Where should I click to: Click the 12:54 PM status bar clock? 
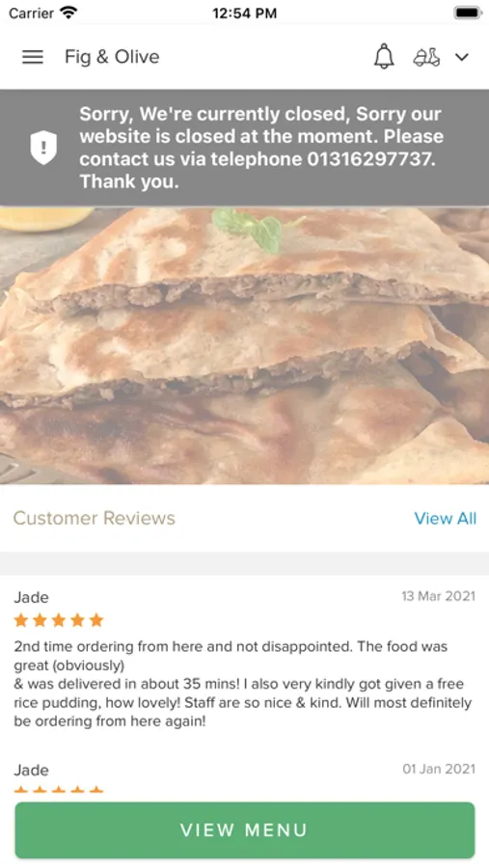[244, 14]
